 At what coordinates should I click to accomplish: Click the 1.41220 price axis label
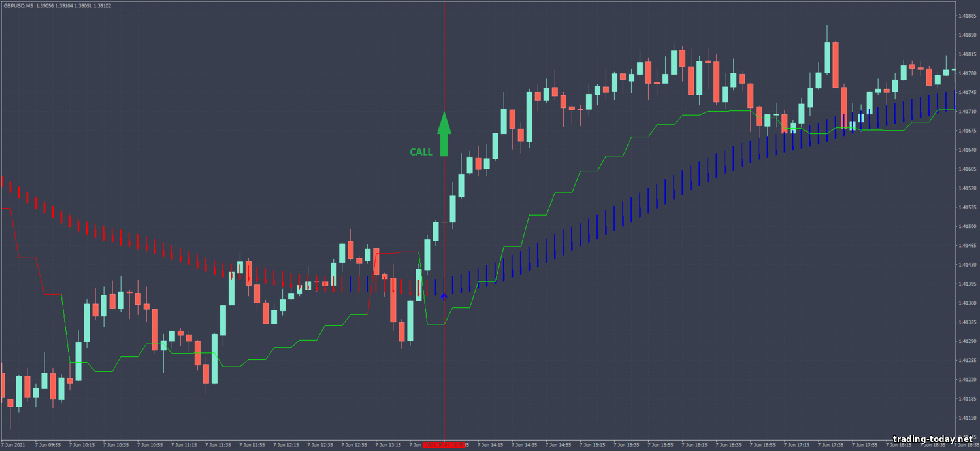[x=968, y=379]
